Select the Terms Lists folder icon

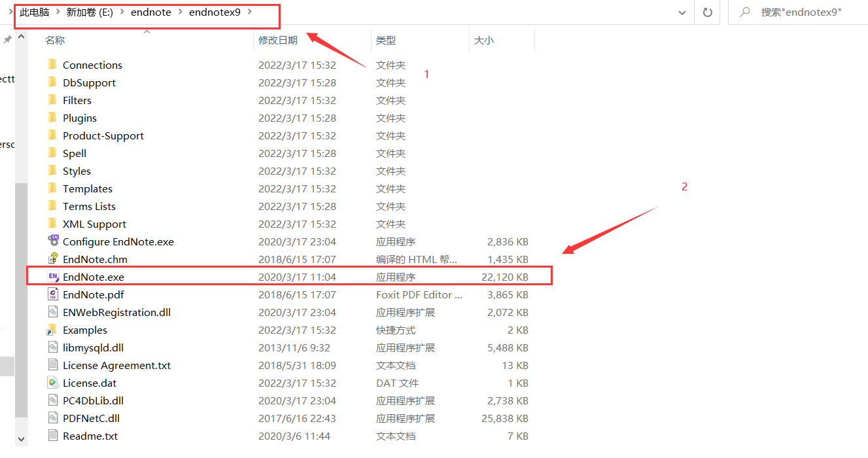tap(52, 206)
